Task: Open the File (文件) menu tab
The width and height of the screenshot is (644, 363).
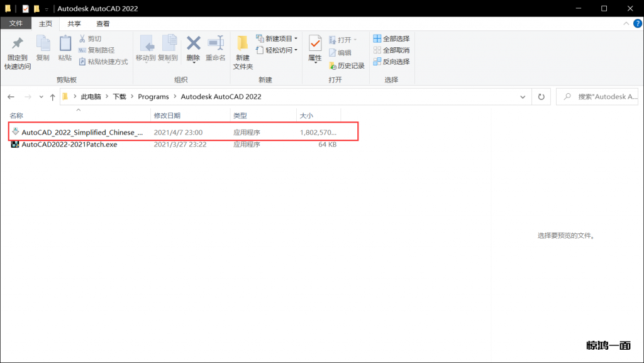Action: pos(16,24)
